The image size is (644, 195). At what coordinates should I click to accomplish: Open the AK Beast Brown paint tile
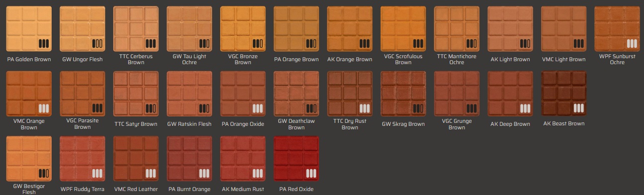pyautogui.click(x=563, y=94)
